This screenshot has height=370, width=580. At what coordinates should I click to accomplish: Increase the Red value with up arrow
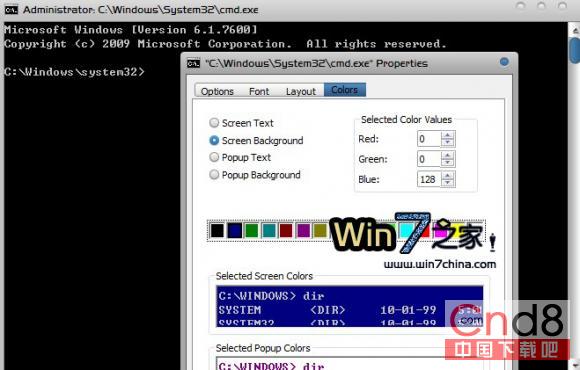pos(448,135)
